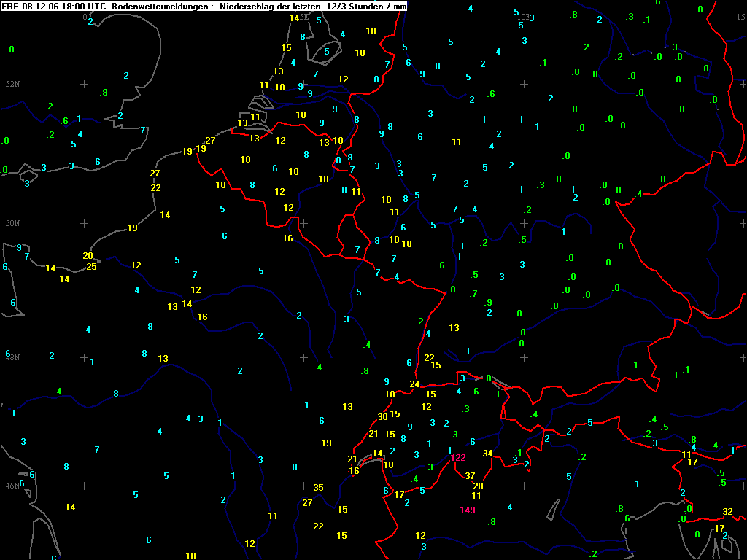Click the 10E longitude label
Screen dimensions: 747x560
tap(522, 16)
